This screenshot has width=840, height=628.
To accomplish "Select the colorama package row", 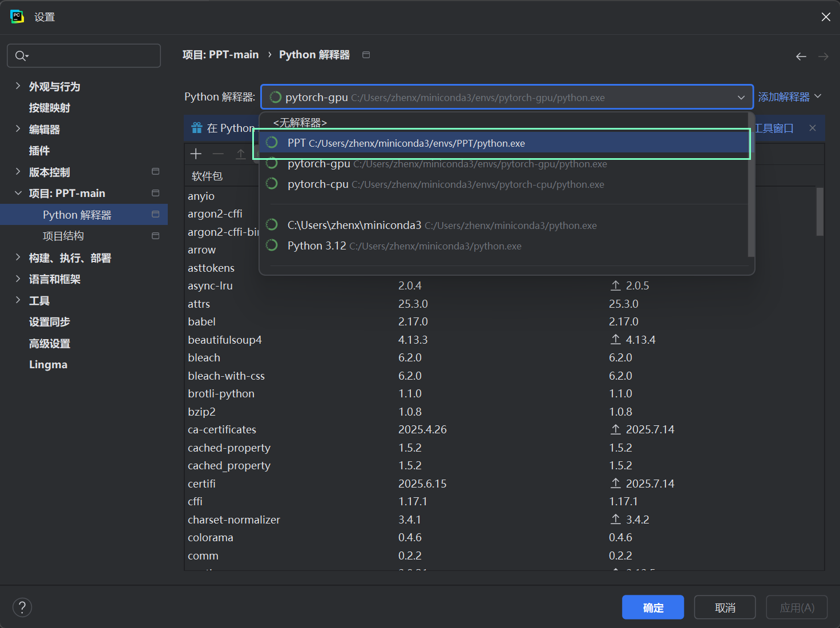I will click(504, 537).
